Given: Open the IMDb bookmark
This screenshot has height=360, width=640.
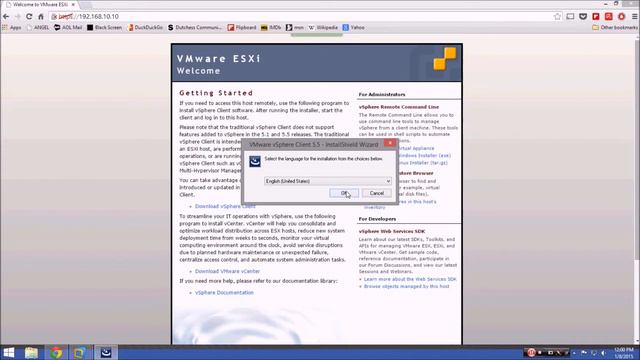Looking at the screenshot, I should pos(271,28).
